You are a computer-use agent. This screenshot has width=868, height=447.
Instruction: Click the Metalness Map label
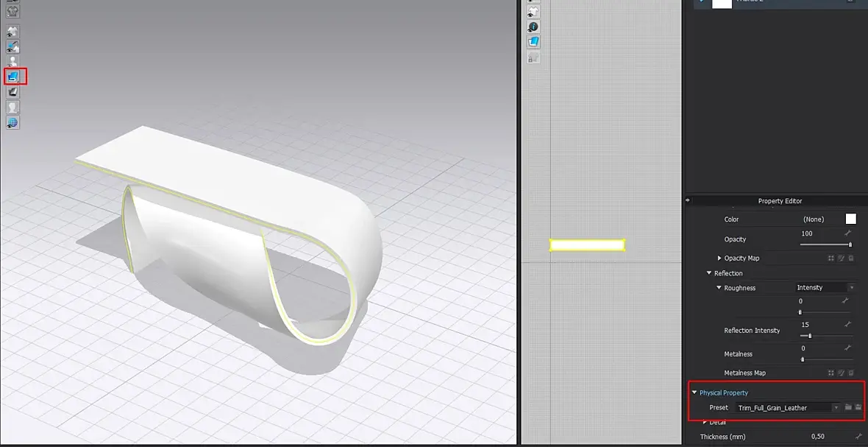pos(745,373)
